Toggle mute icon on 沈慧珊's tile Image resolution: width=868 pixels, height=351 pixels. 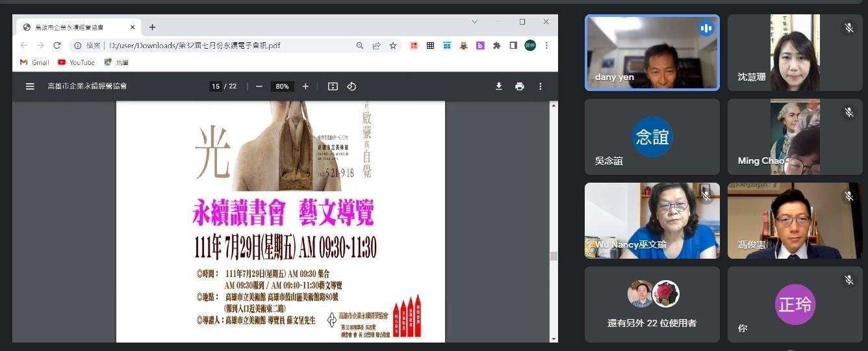click(848, 28)
